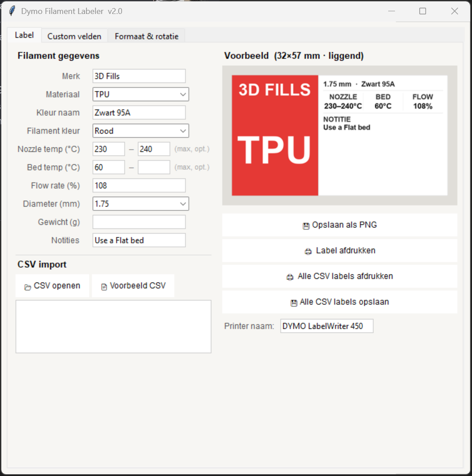Open the Formaat & rotatie tab
The image size is (472, 476).
147,36
